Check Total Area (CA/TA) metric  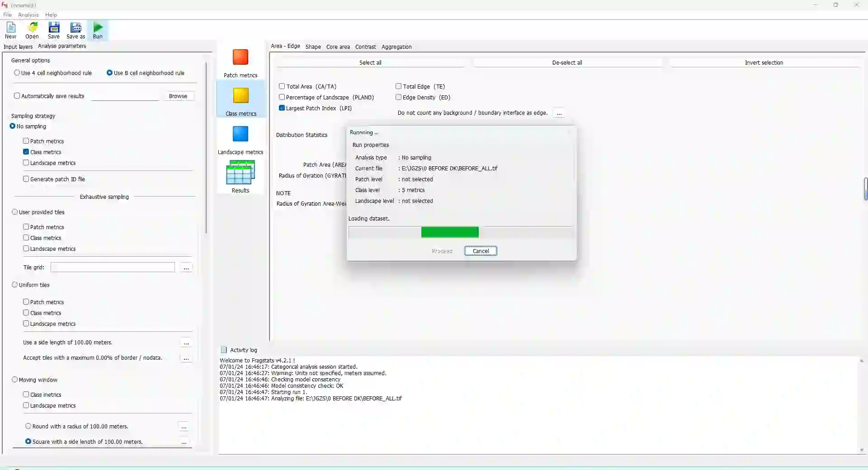click(x=282, y=86)
